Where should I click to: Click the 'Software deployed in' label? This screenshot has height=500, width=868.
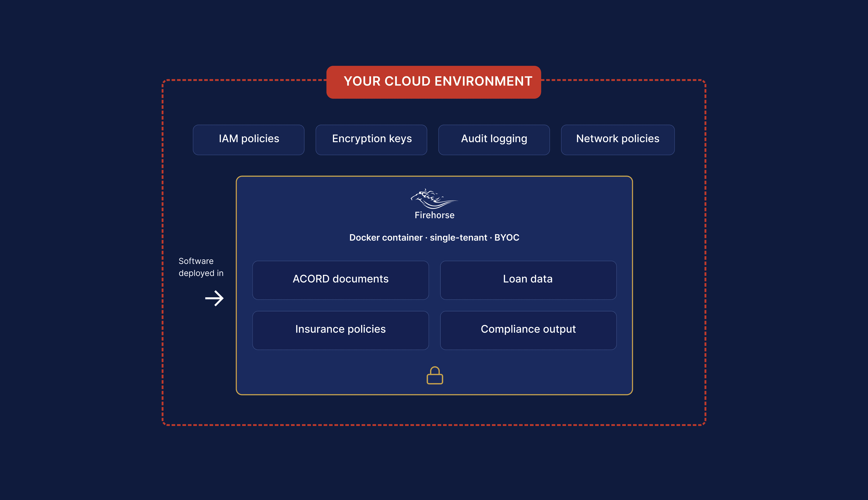[x=200, y=267]
